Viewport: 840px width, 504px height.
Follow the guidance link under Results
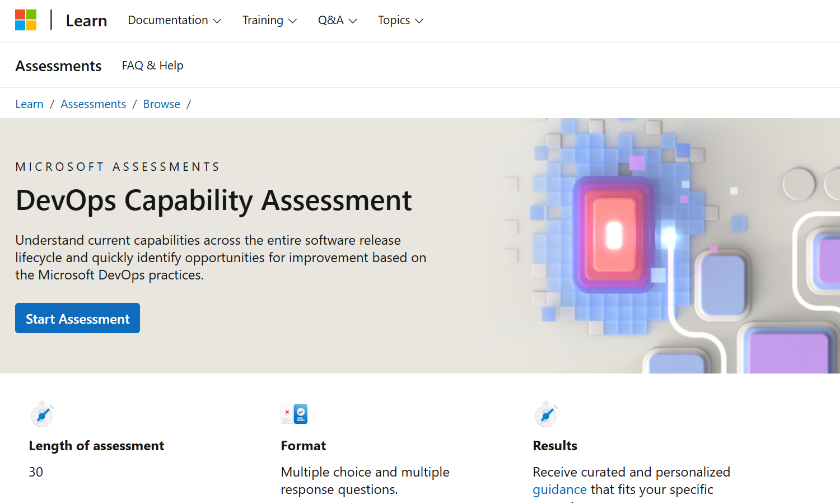pyautogui.click(x=559, y=489)
